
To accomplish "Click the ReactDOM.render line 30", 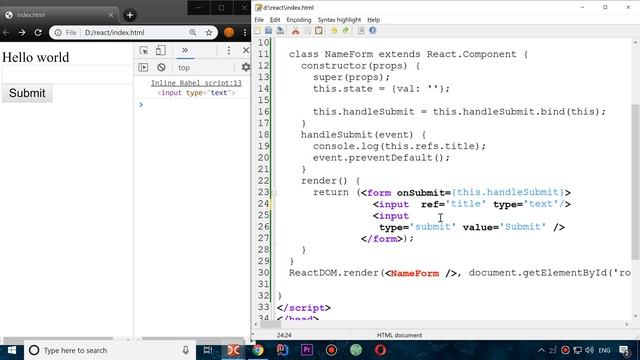I will (x=460, y=273).
